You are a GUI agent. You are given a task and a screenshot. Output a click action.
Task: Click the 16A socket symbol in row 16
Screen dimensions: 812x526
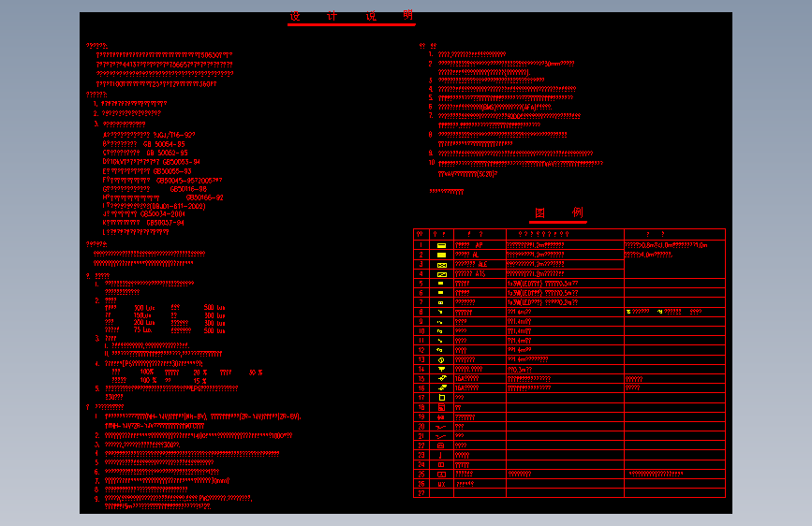[442, 387]
